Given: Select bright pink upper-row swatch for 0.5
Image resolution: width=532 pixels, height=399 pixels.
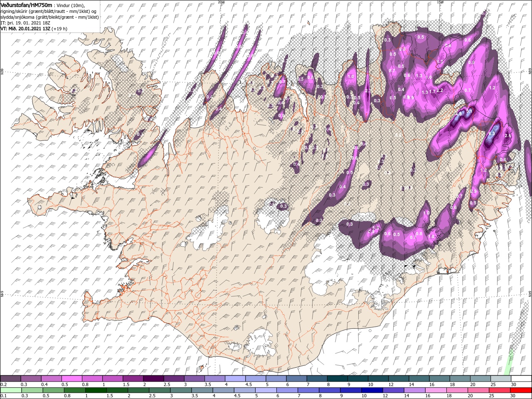Looking at the screenshot, I should 71,378.
